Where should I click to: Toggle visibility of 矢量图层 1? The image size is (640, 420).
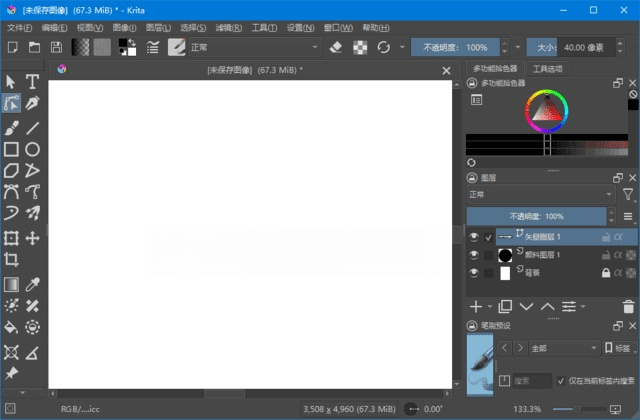[474, 237]
